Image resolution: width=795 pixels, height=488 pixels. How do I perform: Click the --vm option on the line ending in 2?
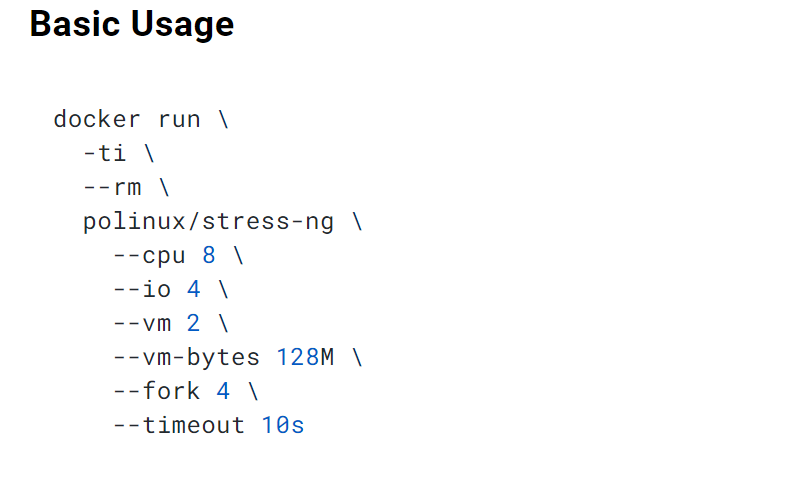pos(142,324)
